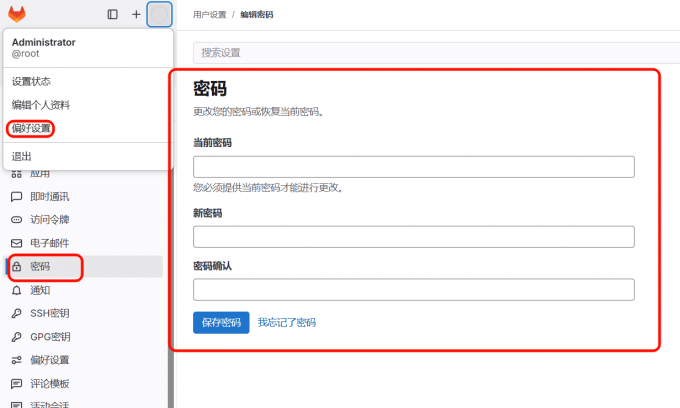The image size is (680, 408).
Task: Click 用户设置 breadcrumb link
Action: (210, 15)
